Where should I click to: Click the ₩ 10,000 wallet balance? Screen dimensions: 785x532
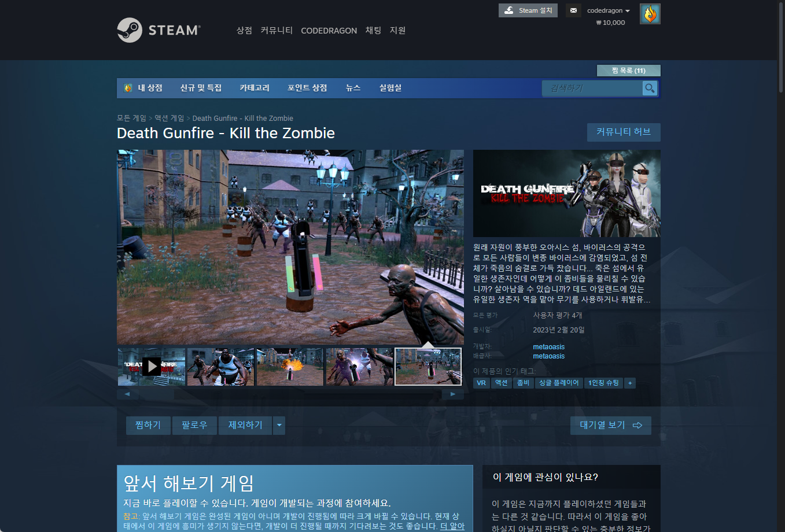pyautogui.click(x=610, y=23)
